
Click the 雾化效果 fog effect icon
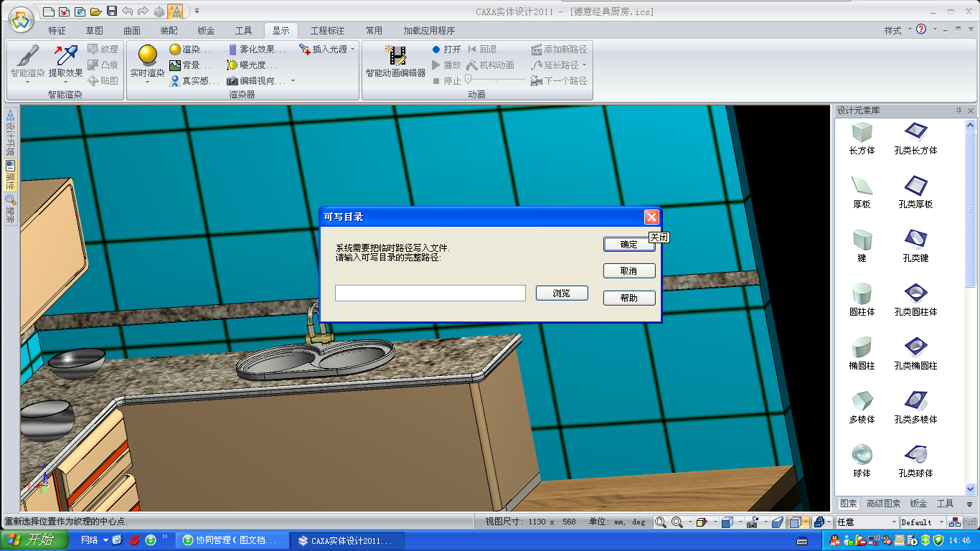[233, 50]
